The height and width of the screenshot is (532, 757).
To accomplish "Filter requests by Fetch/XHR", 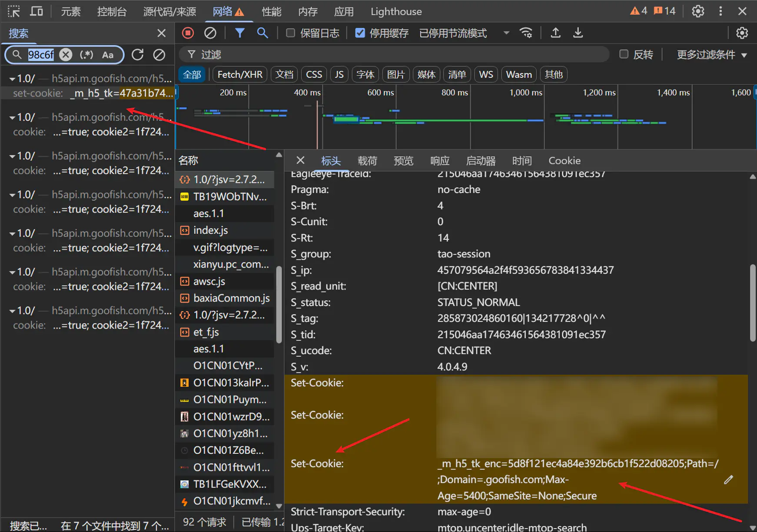I will [240, 75].
